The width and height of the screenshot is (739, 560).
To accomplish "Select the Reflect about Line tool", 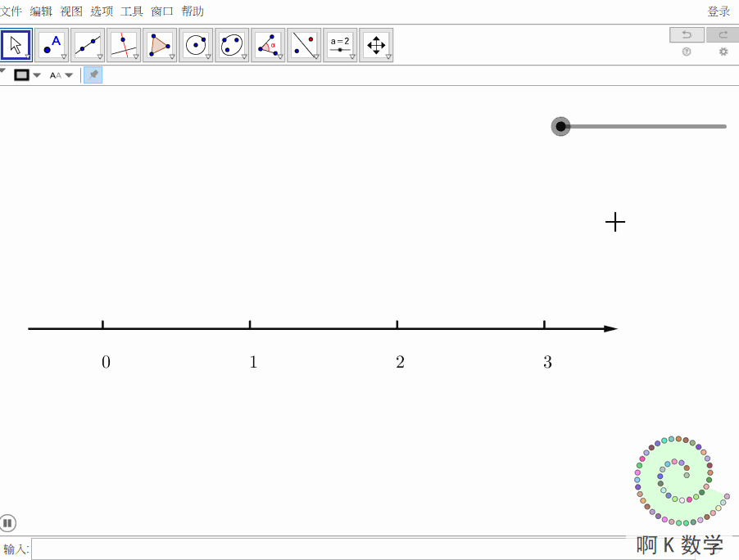I will [x=304, y=45].
